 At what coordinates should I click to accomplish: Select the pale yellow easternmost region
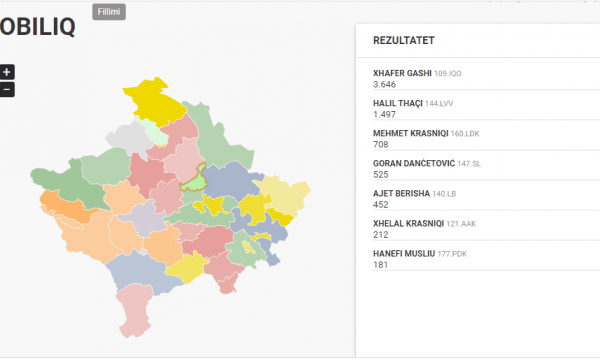285,195
